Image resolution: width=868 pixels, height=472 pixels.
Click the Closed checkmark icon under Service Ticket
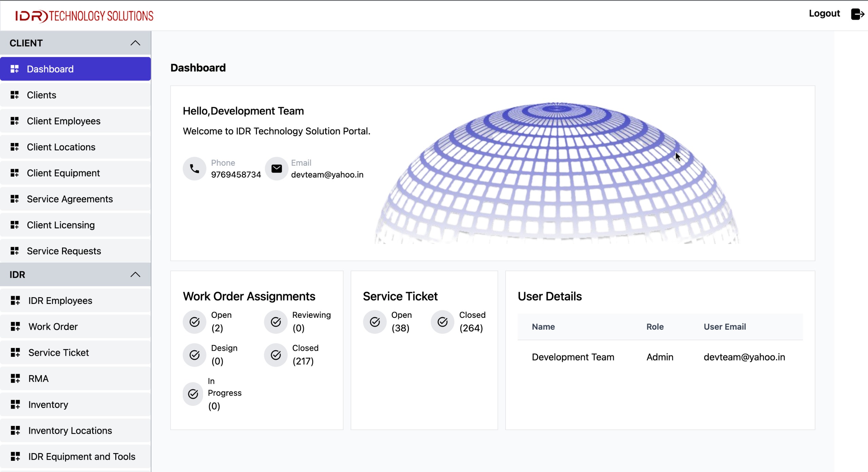[442, 322]
